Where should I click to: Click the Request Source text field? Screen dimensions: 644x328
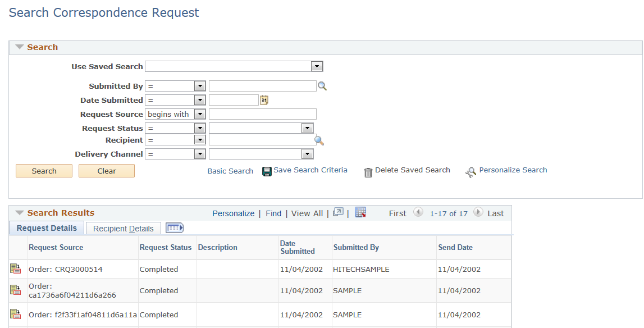tap(263, 114)
